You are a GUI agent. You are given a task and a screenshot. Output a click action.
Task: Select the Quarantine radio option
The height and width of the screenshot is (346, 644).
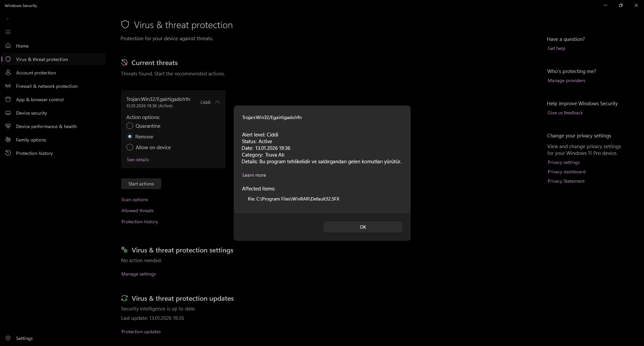coord(130,126)
